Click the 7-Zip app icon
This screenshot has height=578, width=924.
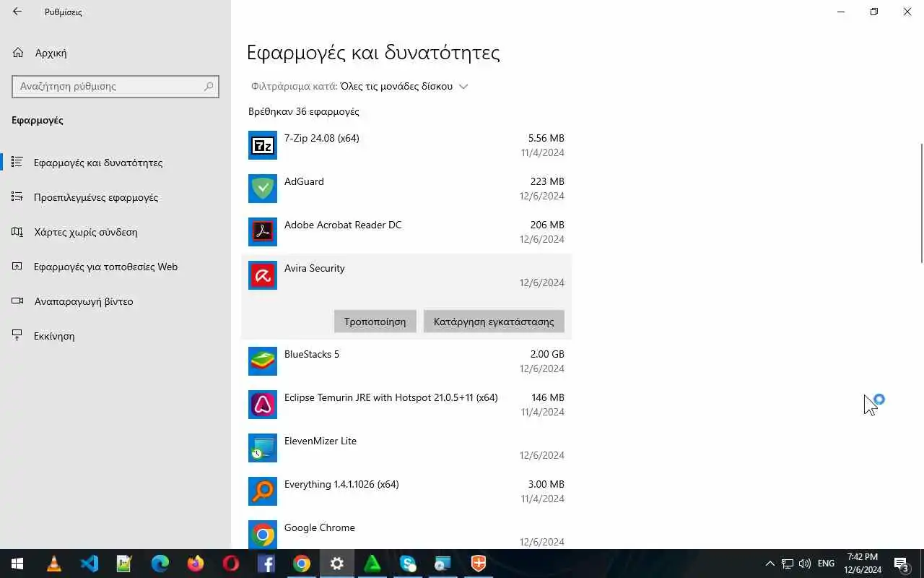coord(263,145)
